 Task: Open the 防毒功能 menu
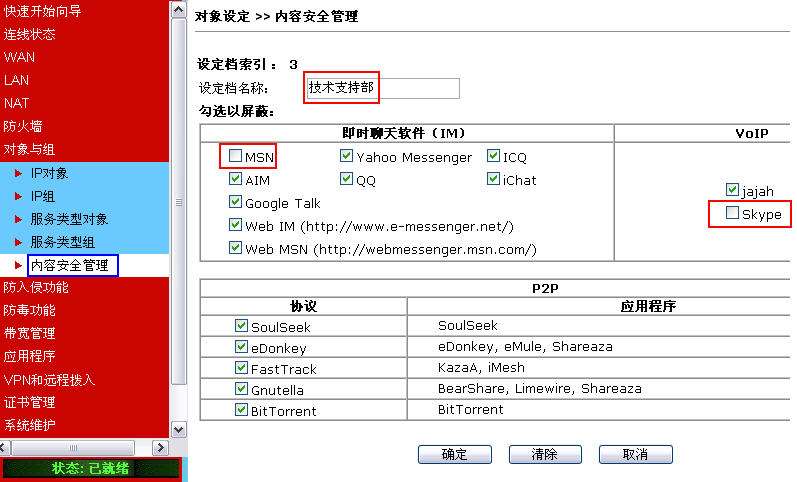tap(29, 310)
